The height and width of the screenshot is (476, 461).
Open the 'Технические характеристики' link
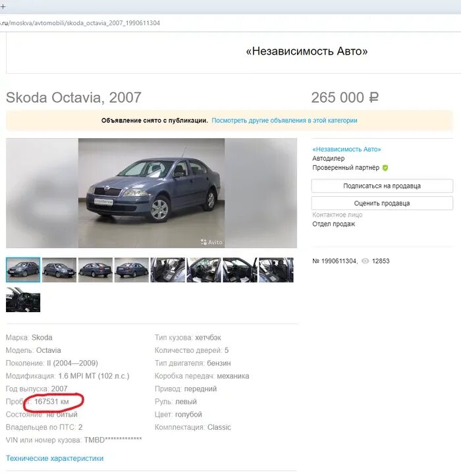55,458
